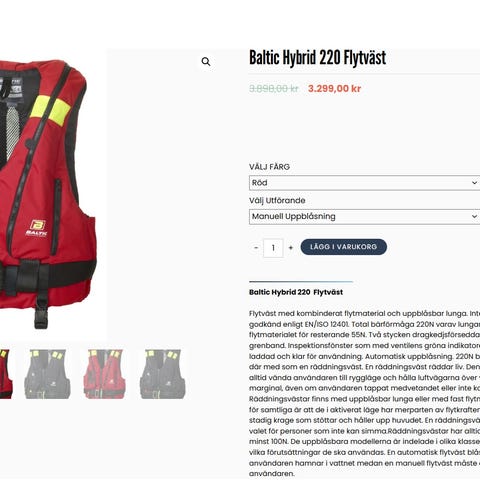Add item with Lägg i varukorg button
The image size is (480, 480).
344,247
